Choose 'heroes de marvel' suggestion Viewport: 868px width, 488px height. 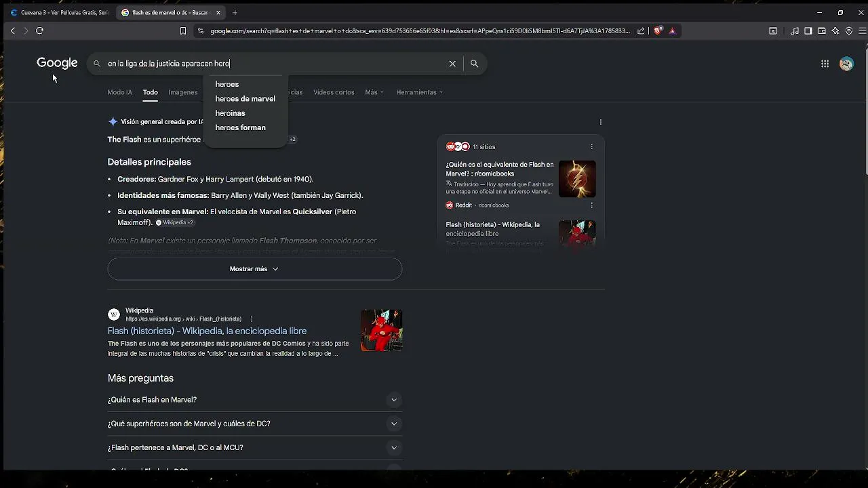(x=245, y=99)
